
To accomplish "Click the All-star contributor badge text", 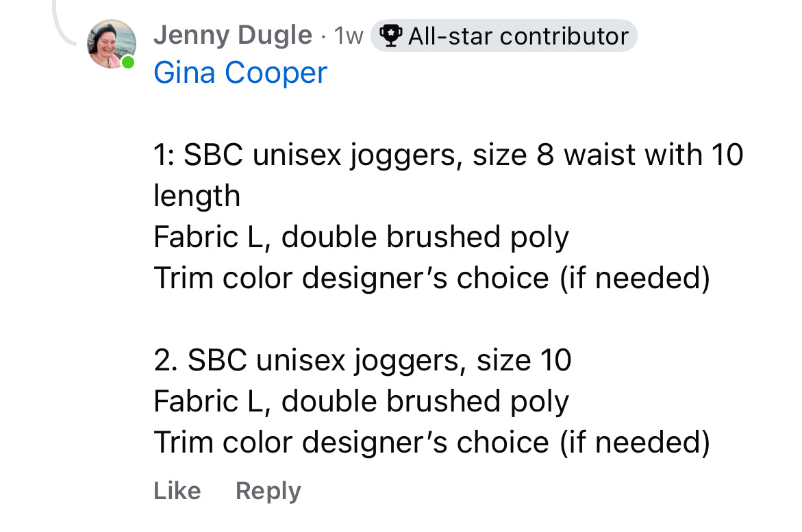I will pos(518,36).
